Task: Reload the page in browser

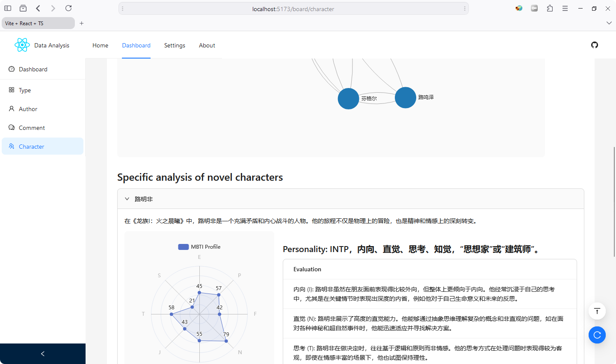Action: (x=68, y=8)
